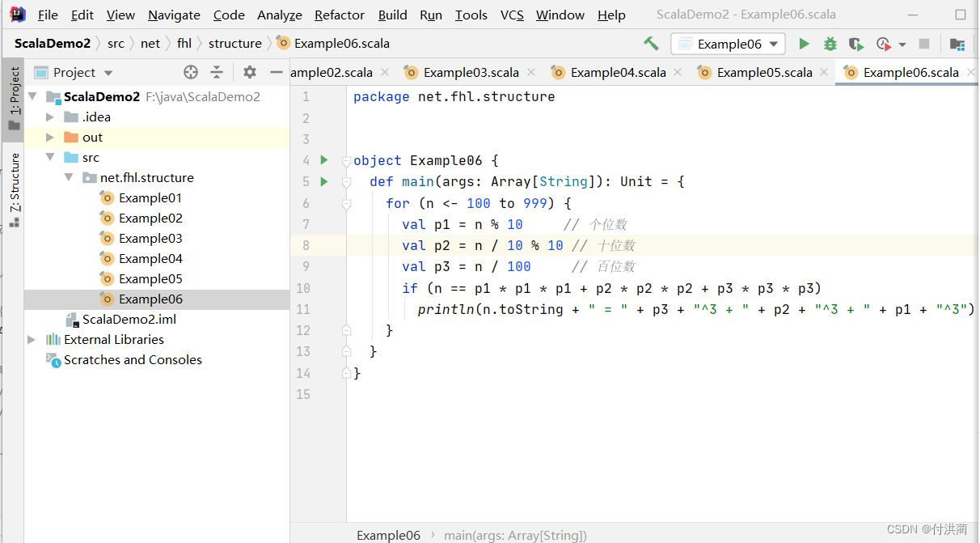Click the Example06.scala breadcrumb file icon

(x=283, y=43)
